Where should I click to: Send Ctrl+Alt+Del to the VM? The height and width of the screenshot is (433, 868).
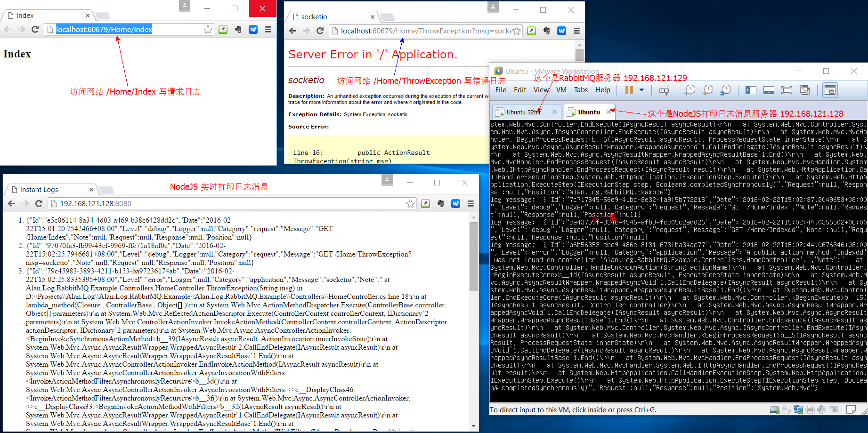point(664,90)
